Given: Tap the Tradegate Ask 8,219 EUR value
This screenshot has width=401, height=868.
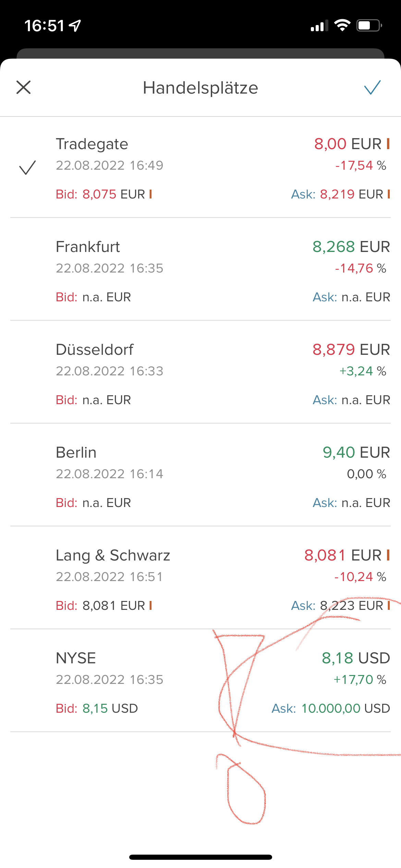Looking at the screenshot, I should (x=351, y=194).
